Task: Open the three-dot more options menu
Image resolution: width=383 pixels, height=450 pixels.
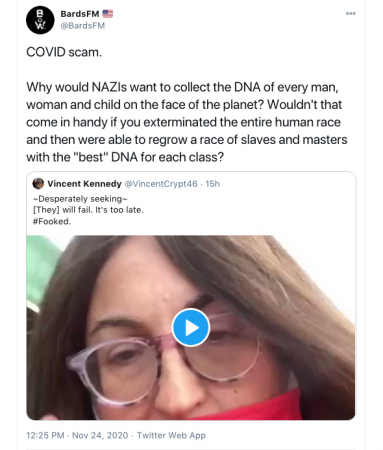Action: pos(351,13)
